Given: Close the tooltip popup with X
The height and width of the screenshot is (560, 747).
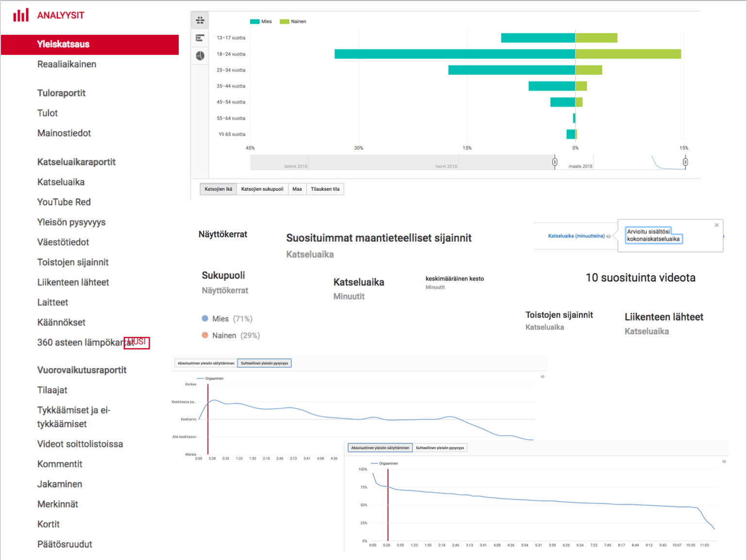Looking at the screenshot, I should pyautogui.click(x=716, y=225).
